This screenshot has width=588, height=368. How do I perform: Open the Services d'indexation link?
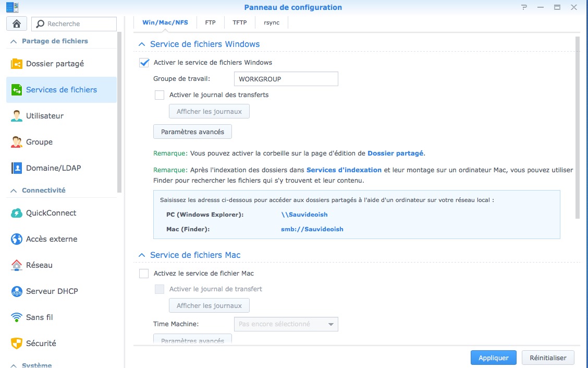coord(344,170)
